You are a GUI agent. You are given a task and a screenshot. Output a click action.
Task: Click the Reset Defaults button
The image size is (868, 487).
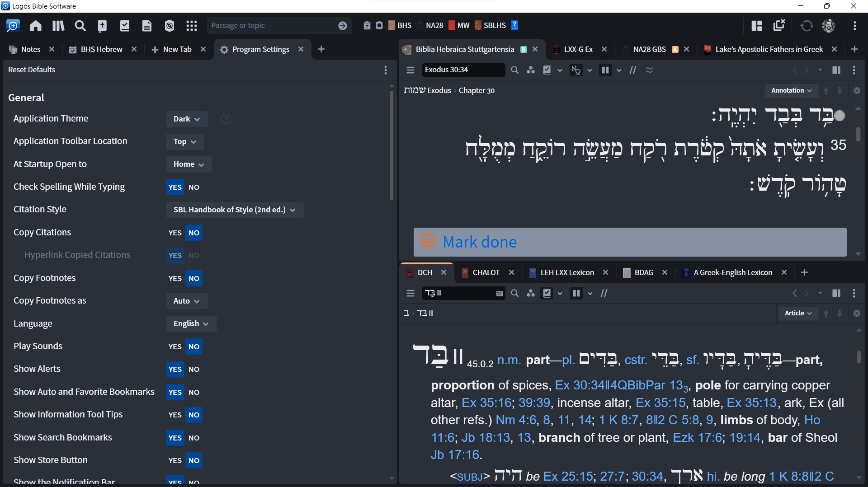click(x=32, y=70)
